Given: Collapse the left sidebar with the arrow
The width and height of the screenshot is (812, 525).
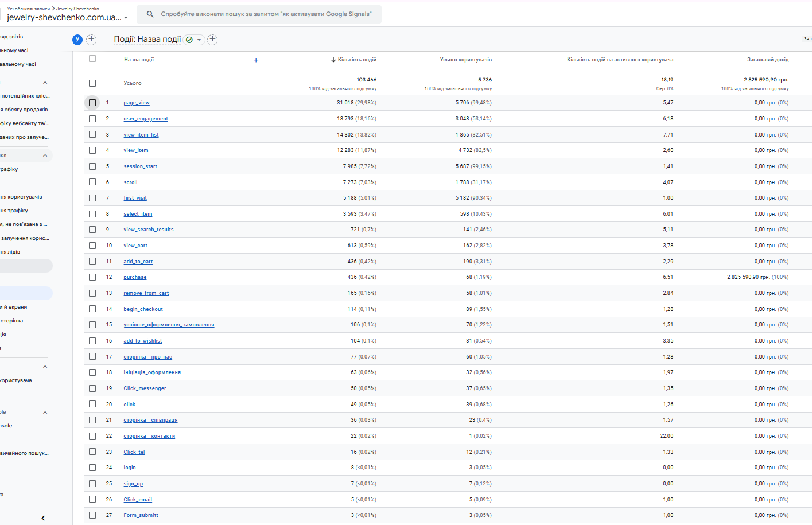Looking at the screenshot, I should [x=43, y=518].
